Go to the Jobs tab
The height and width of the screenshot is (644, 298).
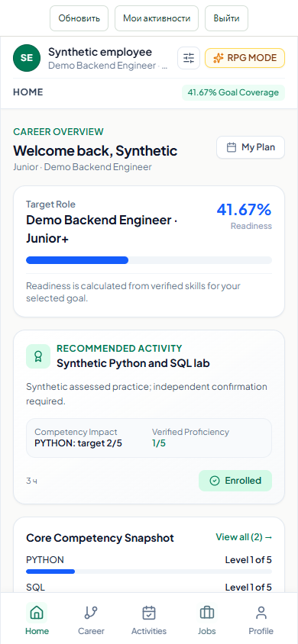[x=207, y=619]
